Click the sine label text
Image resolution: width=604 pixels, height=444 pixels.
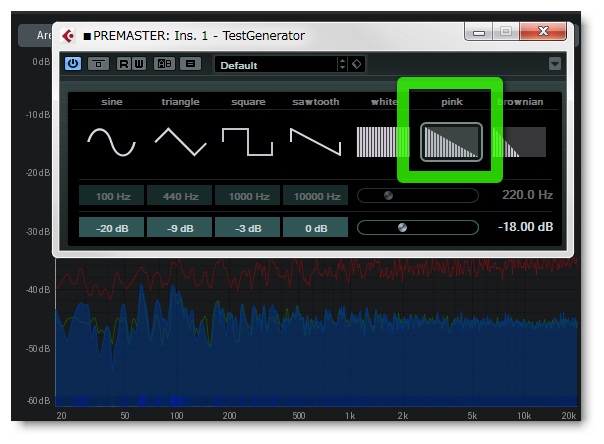pos(112,102)
